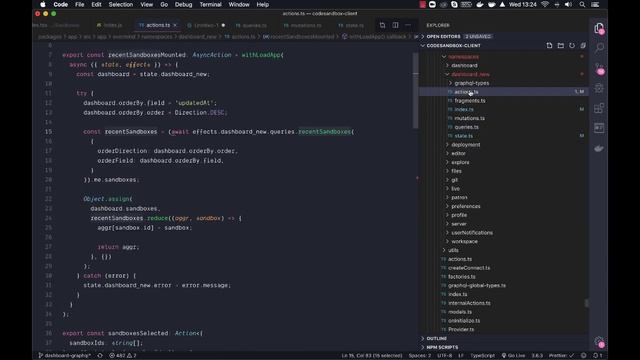Open the Extensions view in activity bar
Screen dimensions: 640x360
pyautogui.click(x=599, y=108)
